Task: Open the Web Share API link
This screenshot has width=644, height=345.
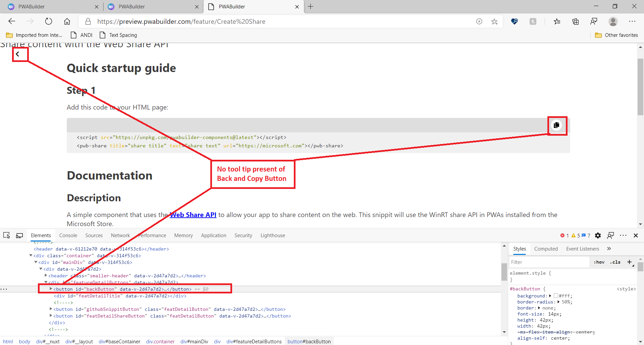Action: click(x=193, y=215)
